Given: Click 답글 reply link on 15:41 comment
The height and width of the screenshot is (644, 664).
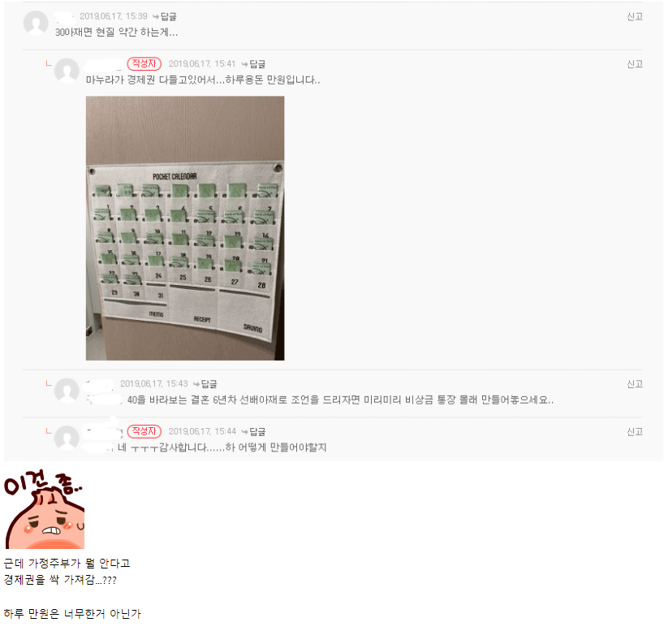Looking at the screenshot, I should 257,64.
